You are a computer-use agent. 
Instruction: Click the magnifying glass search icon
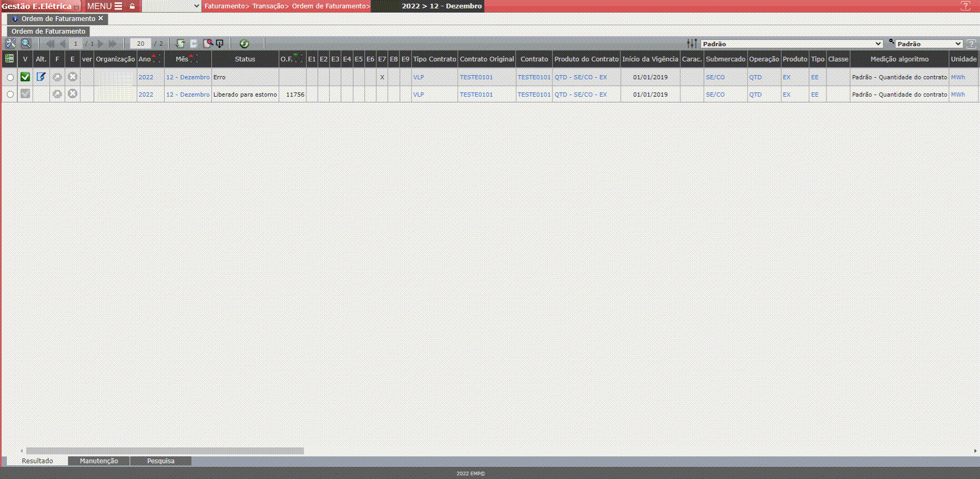click(26, 44)
